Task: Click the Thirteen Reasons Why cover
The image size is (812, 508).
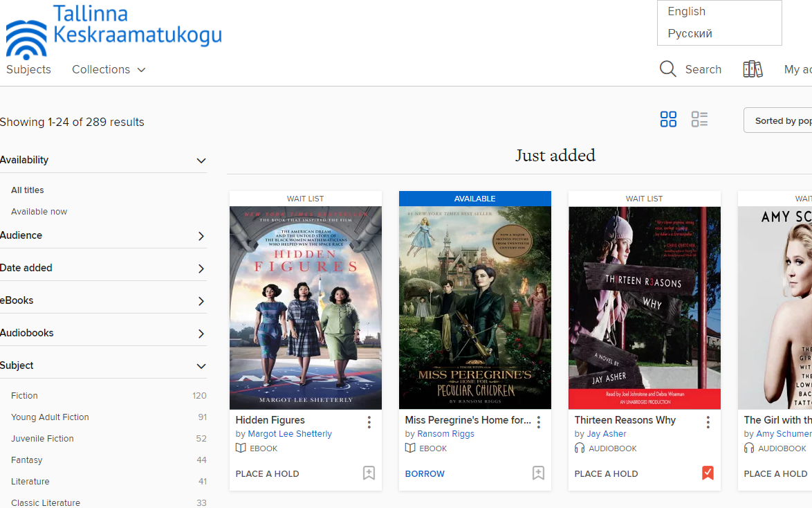Action: (x=644, y=308)
